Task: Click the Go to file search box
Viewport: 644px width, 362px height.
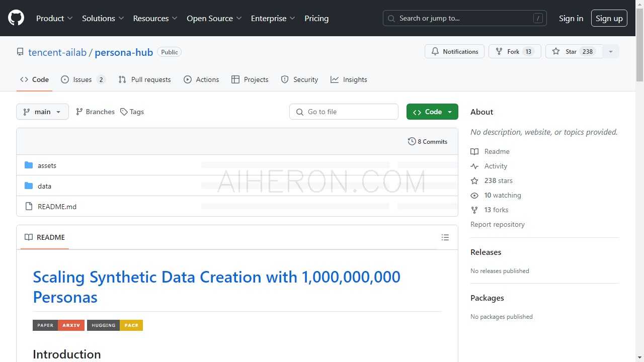Action: 344,112
